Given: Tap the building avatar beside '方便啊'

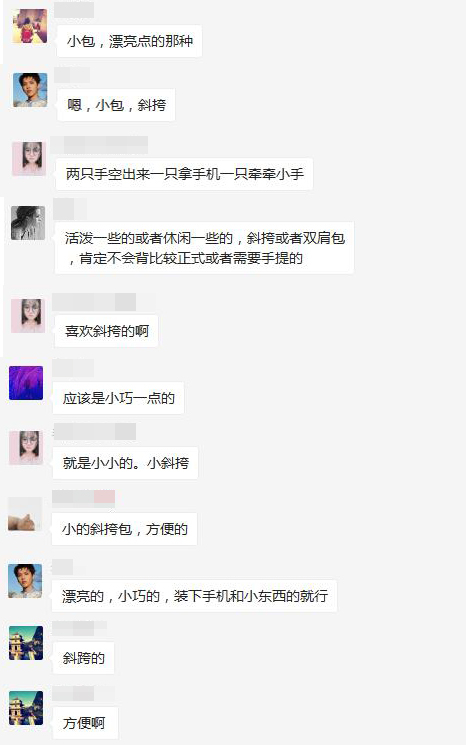Looking at the screenshot, I should (26, 708).
